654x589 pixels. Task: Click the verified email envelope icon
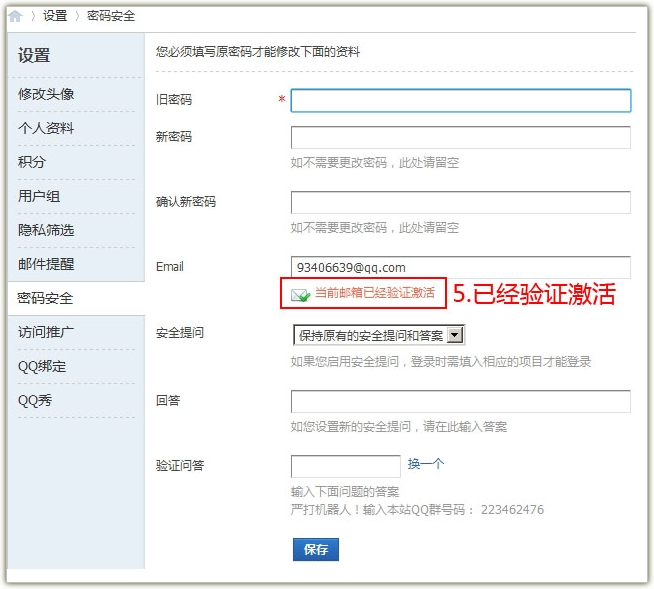[300, 295]
